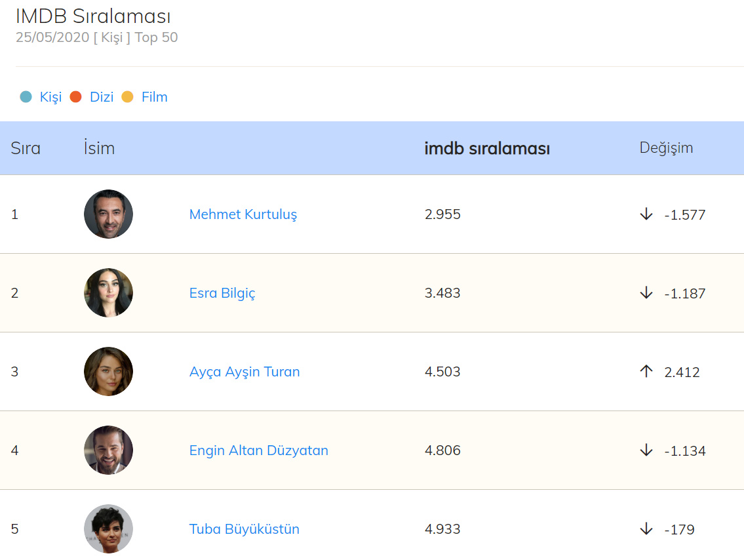744x560 pixels.
Task: Open Engin Altan Düzyatan profile link
Action: 258,450
